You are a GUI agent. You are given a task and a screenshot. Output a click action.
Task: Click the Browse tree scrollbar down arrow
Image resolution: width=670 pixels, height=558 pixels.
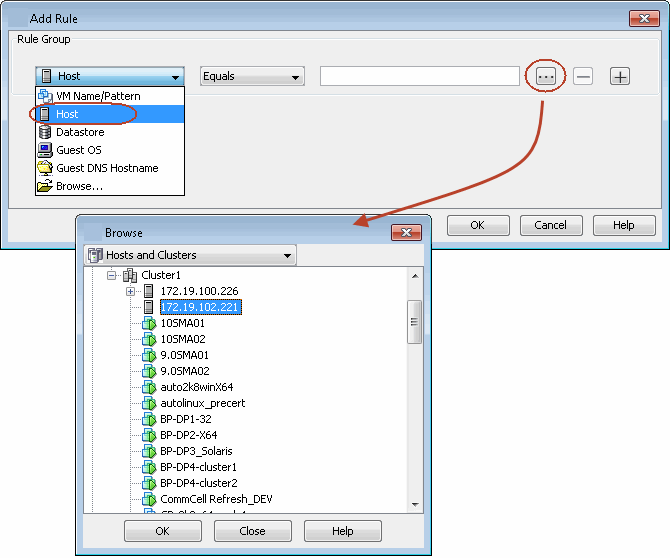(414, 505)
